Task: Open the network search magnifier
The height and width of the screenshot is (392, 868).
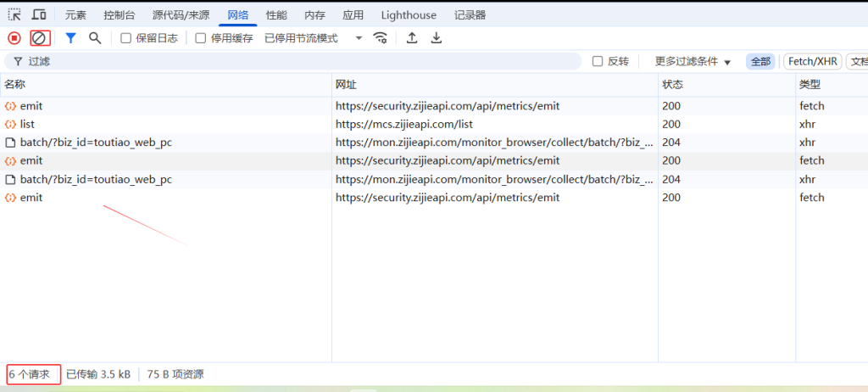Action: tap(95, 38)
